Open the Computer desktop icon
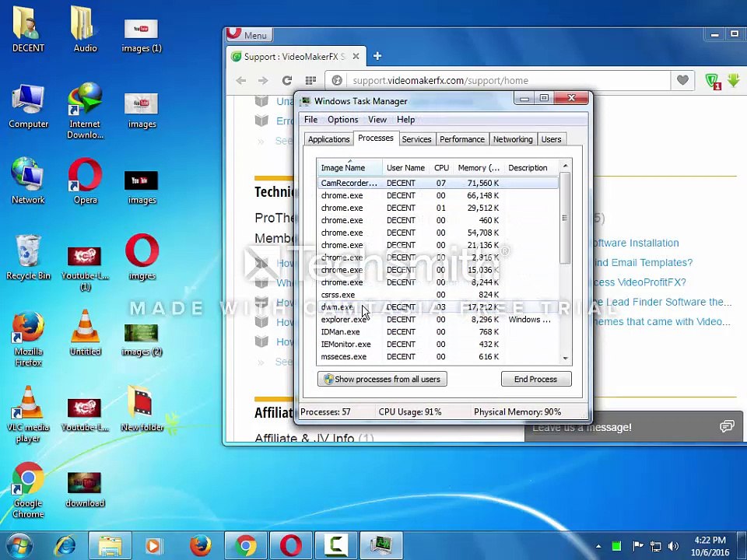This screenshot has height=560, width=747. (x=28, y=107)
